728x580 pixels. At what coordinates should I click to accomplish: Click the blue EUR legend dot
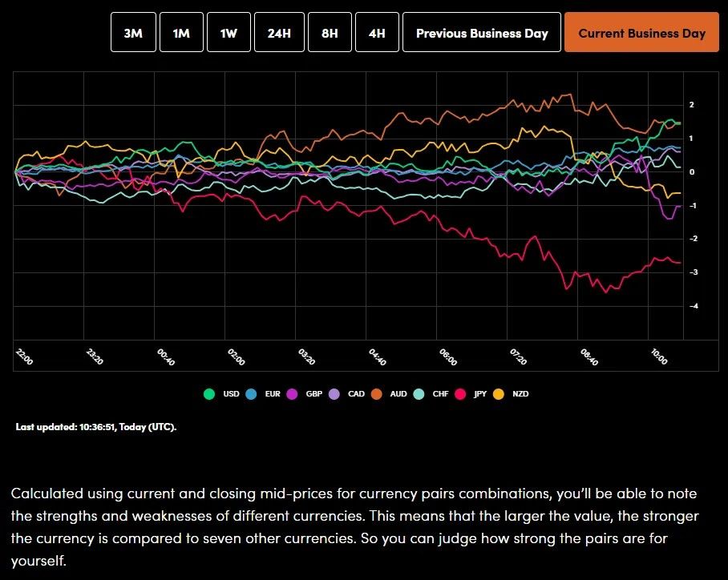252,393
